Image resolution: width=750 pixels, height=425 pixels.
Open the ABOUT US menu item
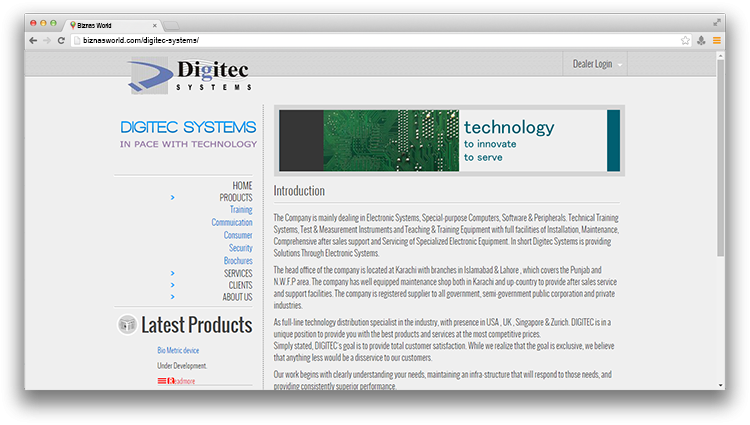click(x=237, y=297)
